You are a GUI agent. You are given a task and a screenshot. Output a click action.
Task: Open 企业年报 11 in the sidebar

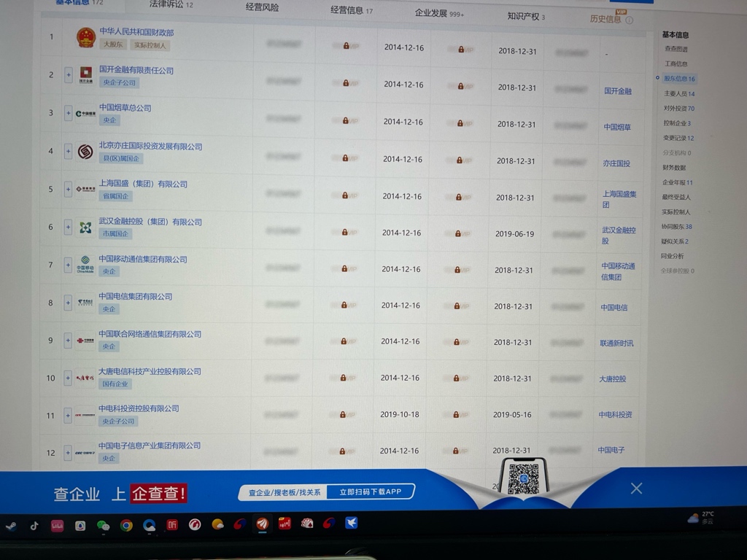[678, 182]
